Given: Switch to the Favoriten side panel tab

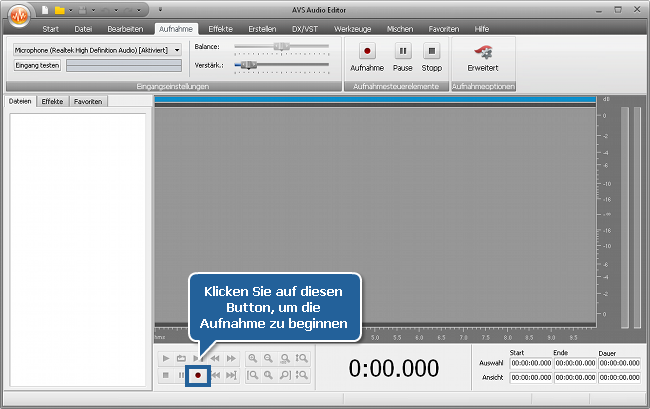Looking at the screenshot, I should click(88, 102).
